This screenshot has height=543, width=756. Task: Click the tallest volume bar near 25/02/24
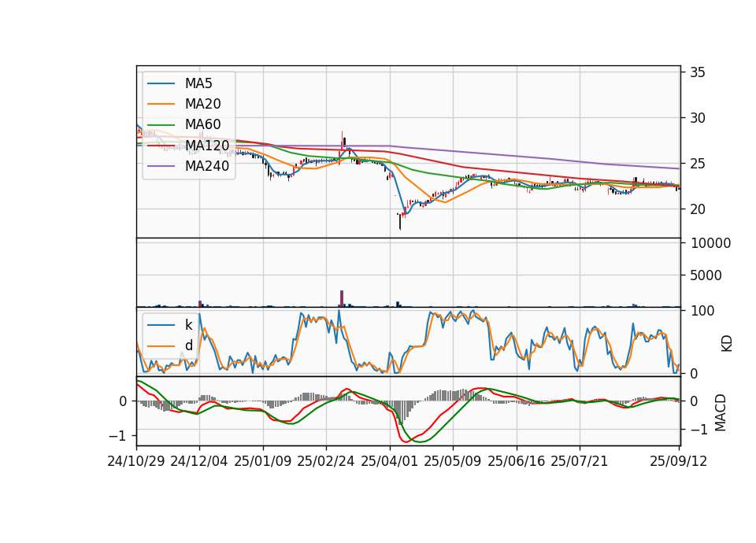342,298
